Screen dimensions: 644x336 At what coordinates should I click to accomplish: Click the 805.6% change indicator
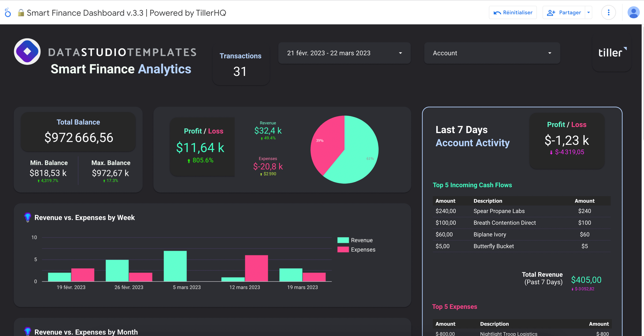point(200,160)
